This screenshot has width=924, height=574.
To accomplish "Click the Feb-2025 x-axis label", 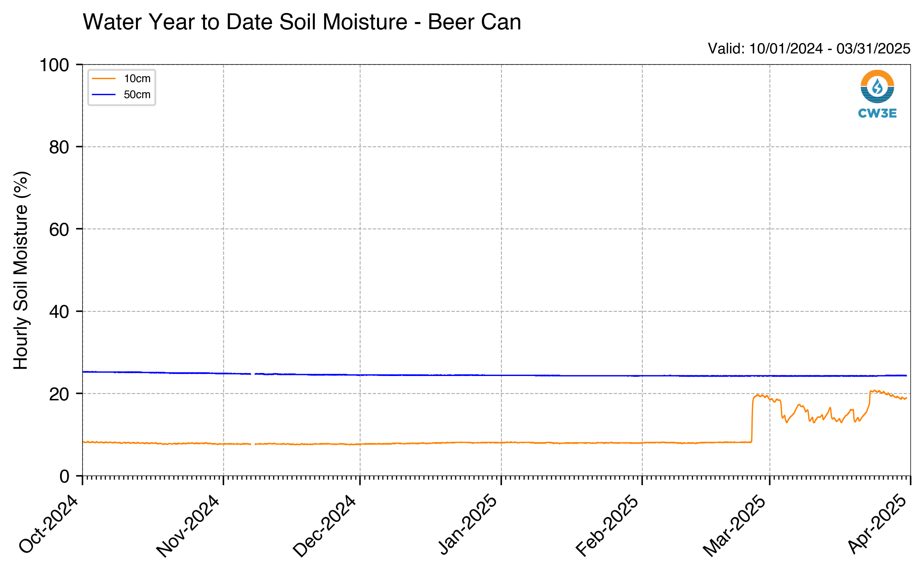I will pyautogui.click(x=607, y=526).
